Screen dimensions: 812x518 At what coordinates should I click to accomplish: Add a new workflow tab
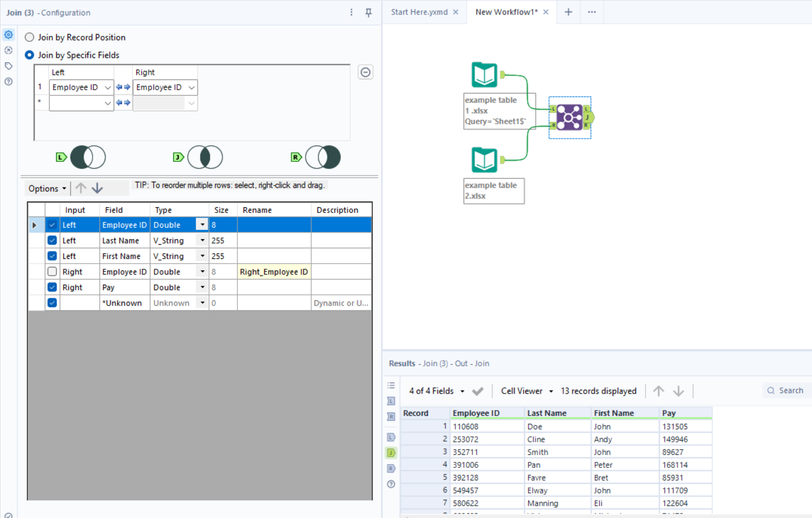point(568,12)
